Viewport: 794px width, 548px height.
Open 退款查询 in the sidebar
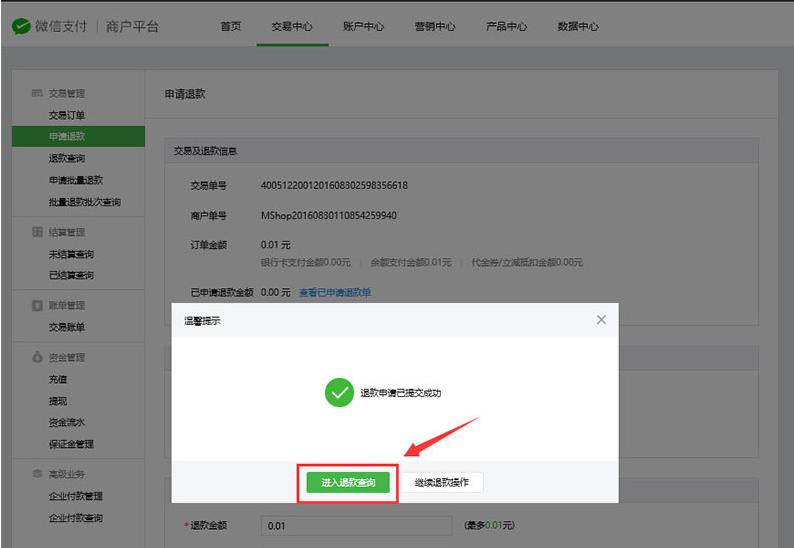click(67, 159)
